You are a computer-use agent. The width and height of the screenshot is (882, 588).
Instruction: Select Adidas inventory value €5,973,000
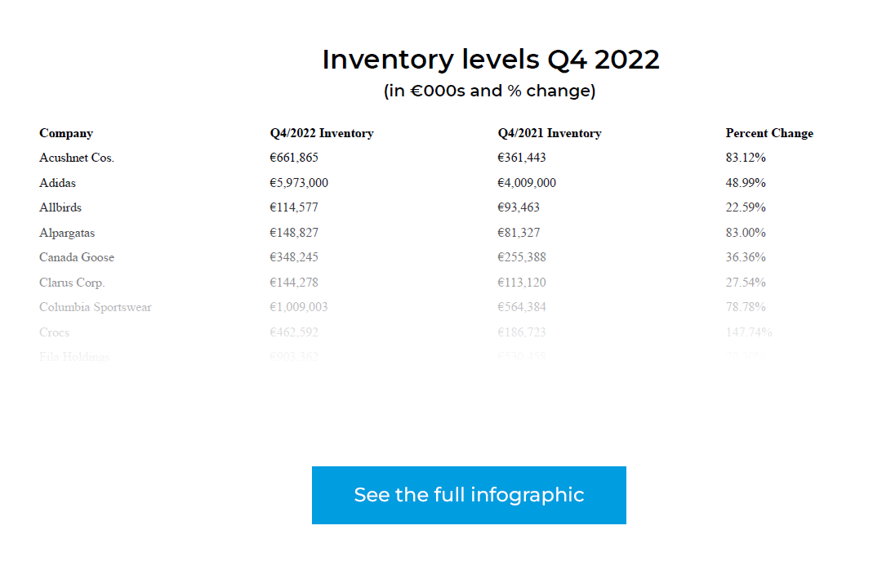coord(298,182)
